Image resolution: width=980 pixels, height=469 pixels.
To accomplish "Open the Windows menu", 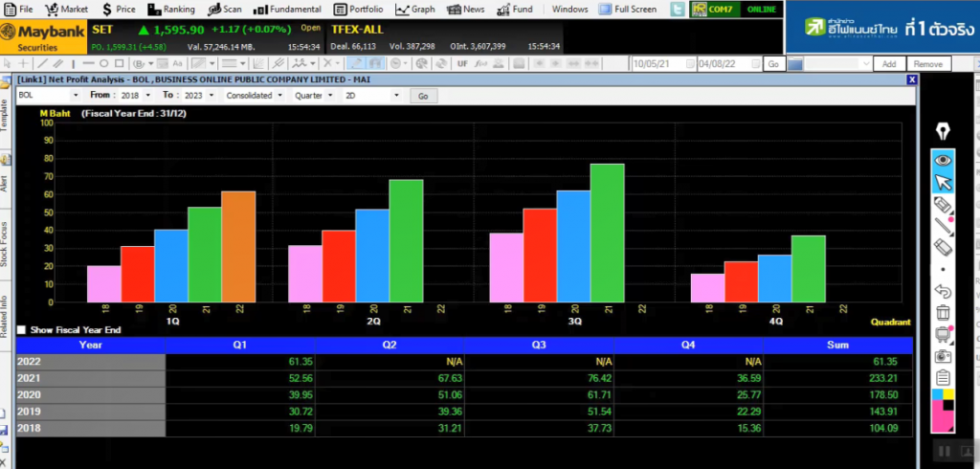I will click(570, 10).
